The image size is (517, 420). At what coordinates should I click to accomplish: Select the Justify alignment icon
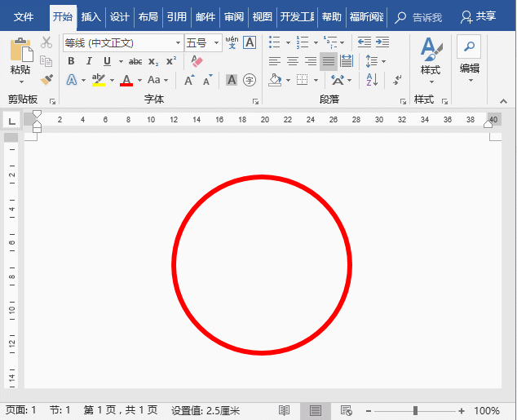click(328, 61)
